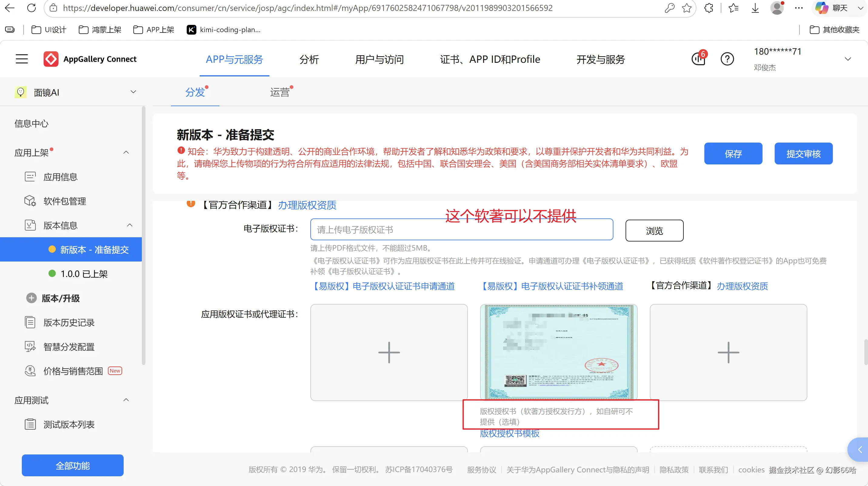Image resolution: width=868 pixels, height=486 pixels.
Task: Open notifications with the badge showing 6
Action: (699, 59)
